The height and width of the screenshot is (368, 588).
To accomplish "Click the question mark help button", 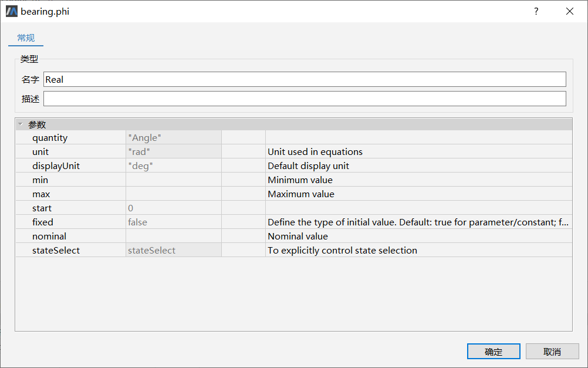I will pyautogui.click(x=536, y=11).
